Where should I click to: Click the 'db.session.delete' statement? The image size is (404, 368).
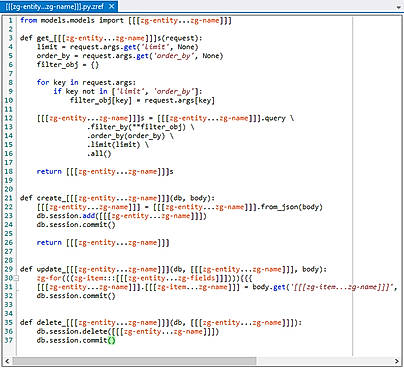(x=128, y=332)
